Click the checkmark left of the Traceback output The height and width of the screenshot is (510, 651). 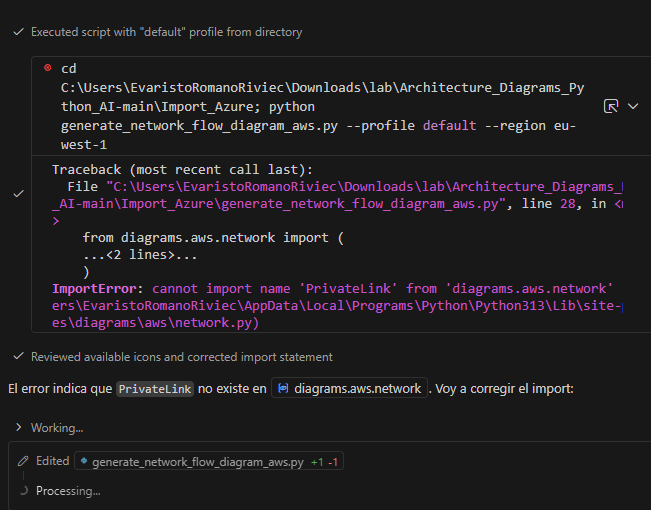18,194
